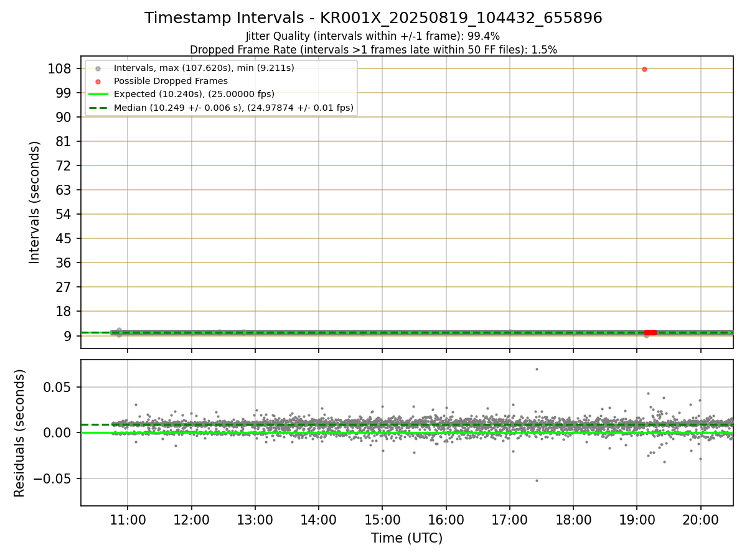Click the 16:00 time tick label
747x560 pixels.
(446, 520)
